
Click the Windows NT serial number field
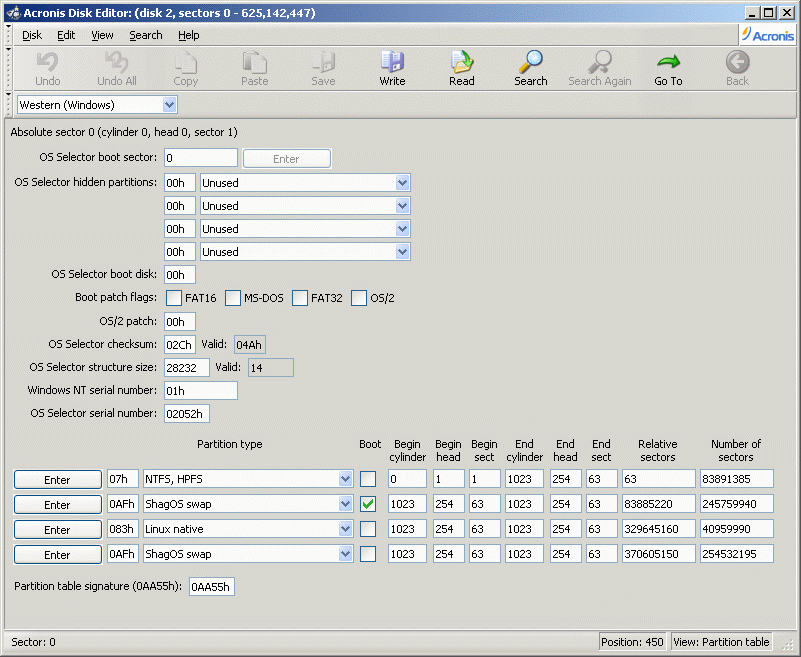point(201,390)
